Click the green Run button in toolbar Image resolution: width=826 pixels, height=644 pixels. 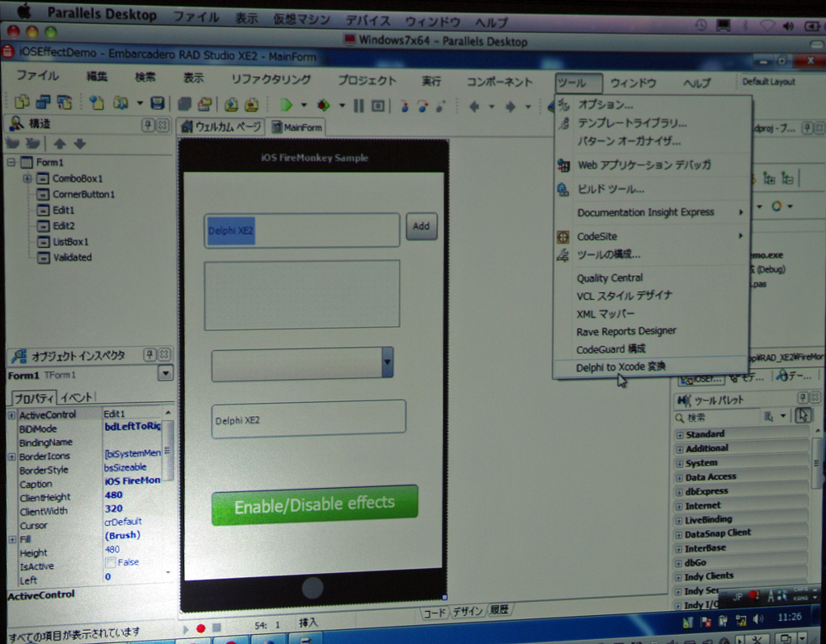tap(286, 106)
